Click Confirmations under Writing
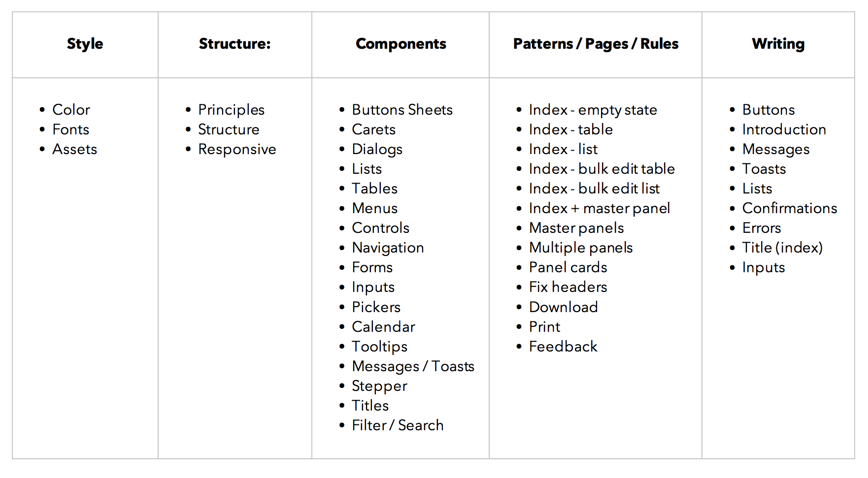This screenshot has width=868, height=478. point(789,208)
